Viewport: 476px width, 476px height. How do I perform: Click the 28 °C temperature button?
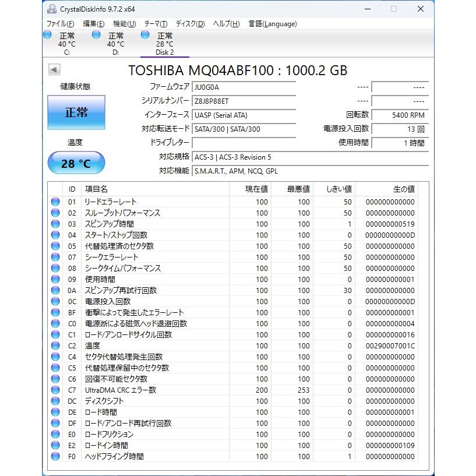click(x=76, y=163)
